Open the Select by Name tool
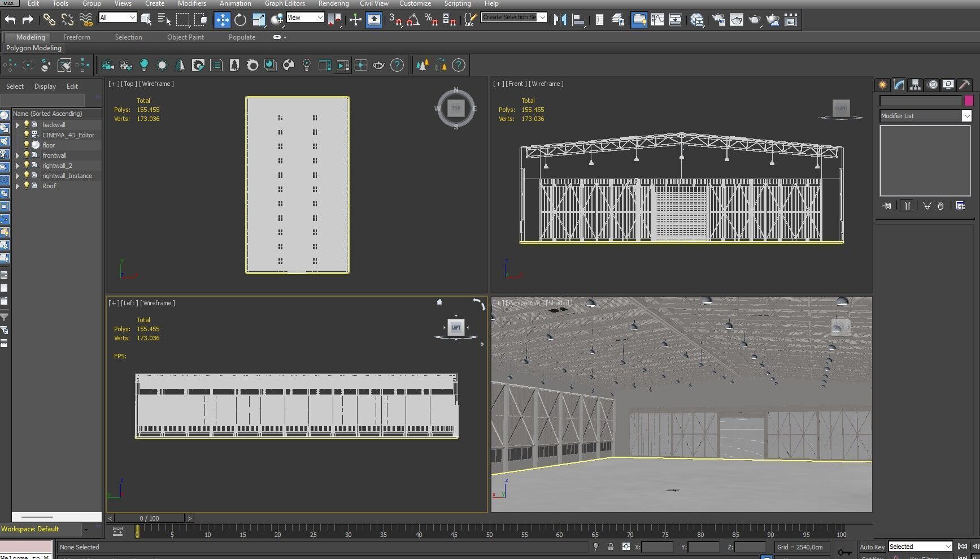The height and width of the screenshot is (559, 980). tap(164, 20)
